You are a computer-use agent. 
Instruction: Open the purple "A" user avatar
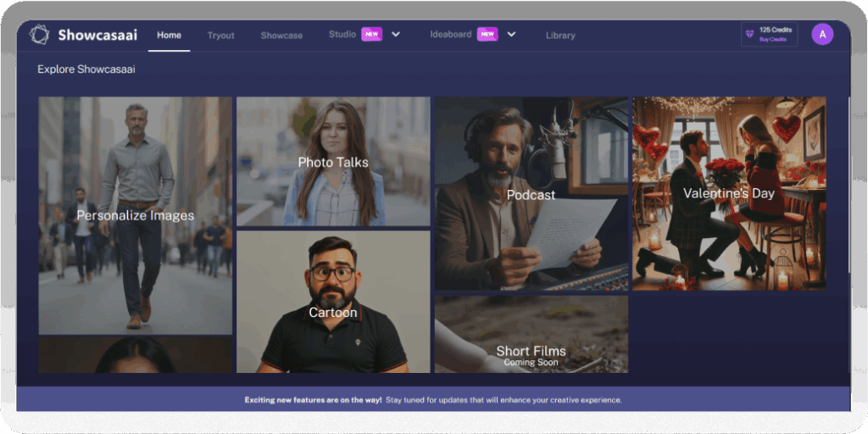click(821, 34)
